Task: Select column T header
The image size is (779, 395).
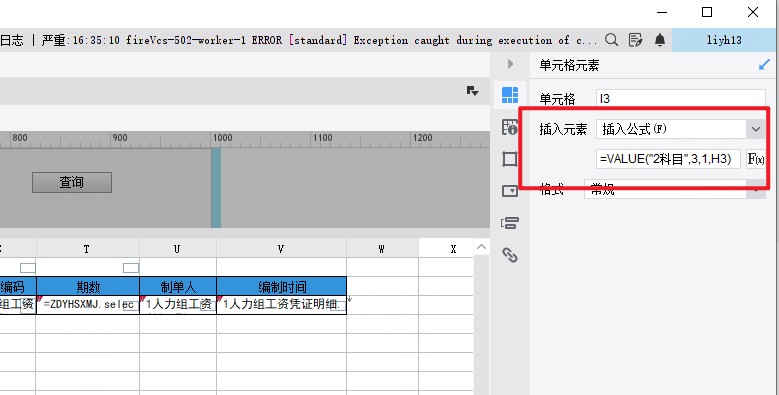Action: [87, 248]
